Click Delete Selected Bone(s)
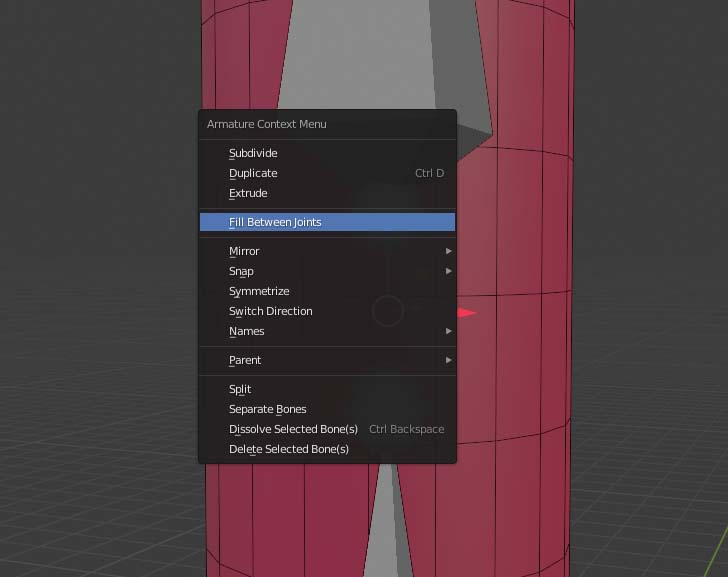The height and width of the screenshot is (577, 728). (288, 449)
